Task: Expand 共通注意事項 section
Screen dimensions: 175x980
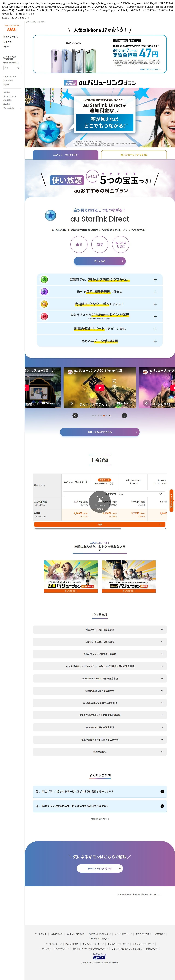Action: pyautogui.click(x=100, y=752)
